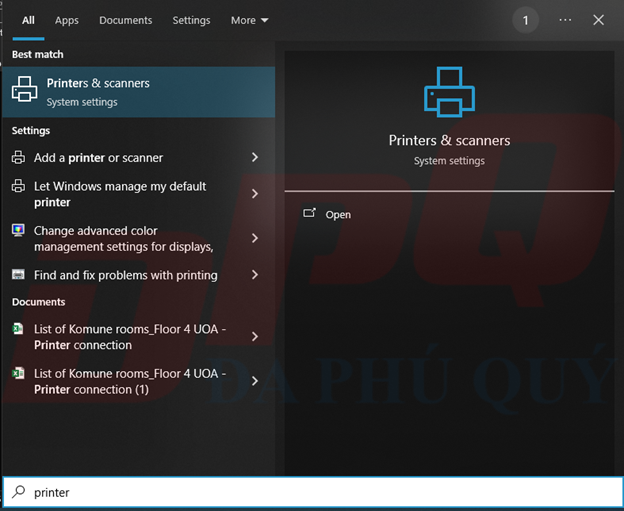Click the Excel icon of Printer connection (1)
The height and width of the screenshot is (511, 624).
pyautogui.click(x=18, y=373)
